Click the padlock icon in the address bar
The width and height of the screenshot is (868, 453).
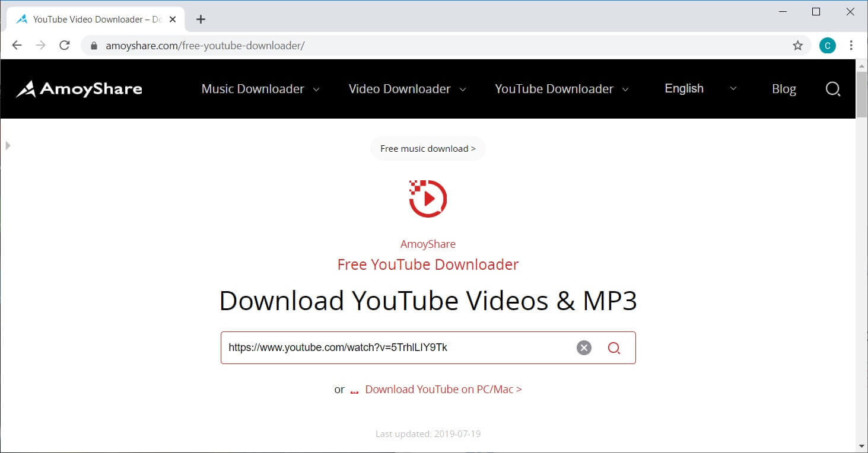click(x=94, y=45)
